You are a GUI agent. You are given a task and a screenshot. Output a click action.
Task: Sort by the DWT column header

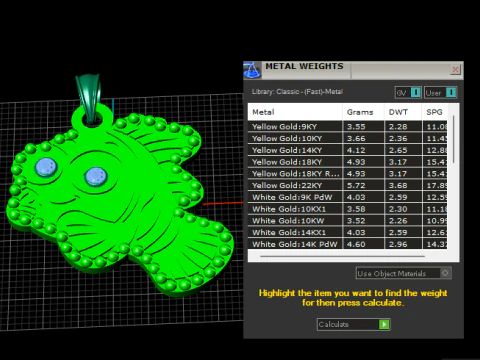click(403, 112)
